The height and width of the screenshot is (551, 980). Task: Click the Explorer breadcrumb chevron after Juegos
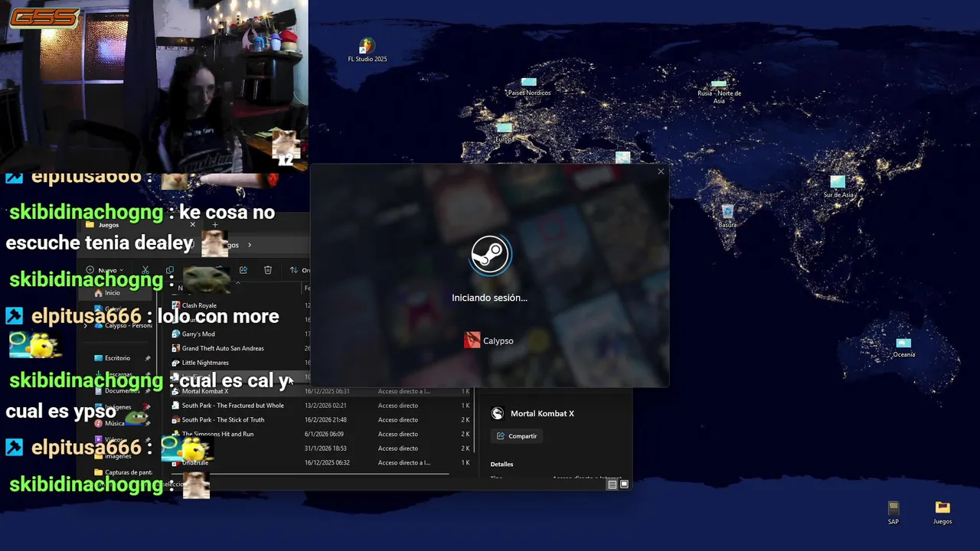pos(249,245)
